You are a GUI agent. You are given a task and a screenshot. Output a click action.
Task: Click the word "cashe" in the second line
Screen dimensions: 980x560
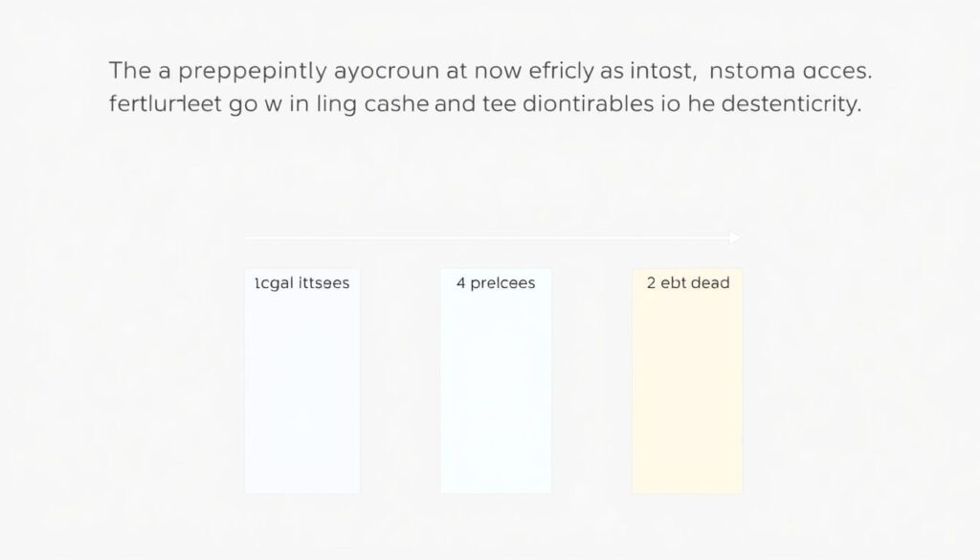(396, 105)
